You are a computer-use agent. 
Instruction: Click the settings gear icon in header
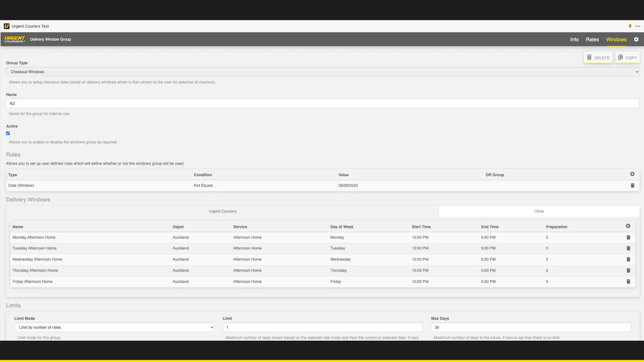point(636,39)
